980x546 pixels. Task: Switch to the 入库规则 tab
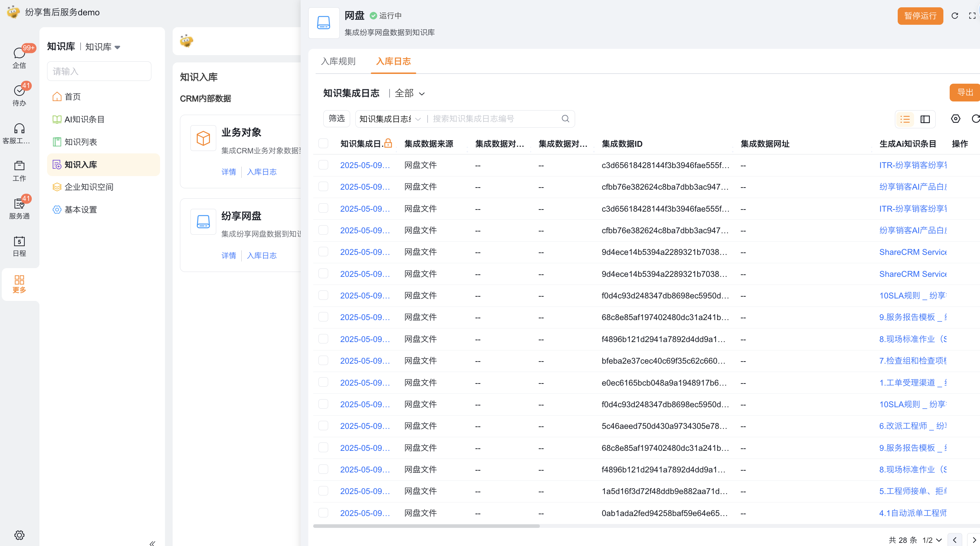coord(338,61)
